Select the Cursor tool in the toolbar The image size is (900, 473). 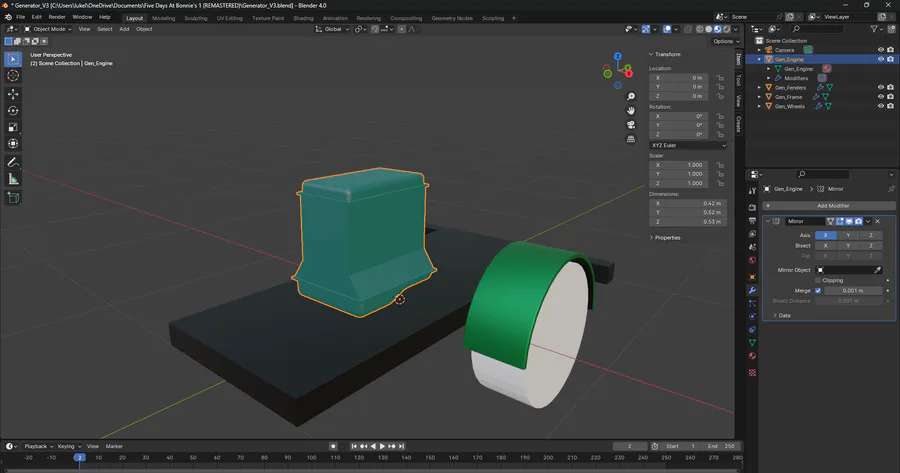pos(13,76)
